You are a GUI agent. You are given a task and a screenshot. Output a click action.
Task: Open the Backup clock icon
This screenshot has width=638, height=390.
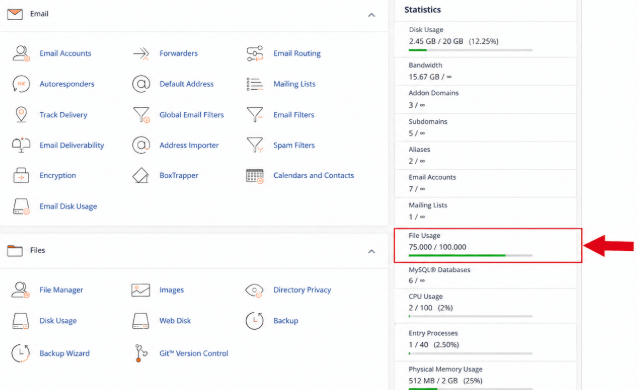pos(255,321)
